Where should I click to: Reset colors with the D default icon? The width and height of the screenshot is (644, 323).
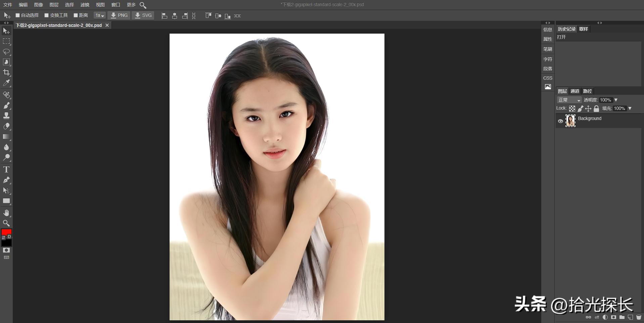pos(9,237)
